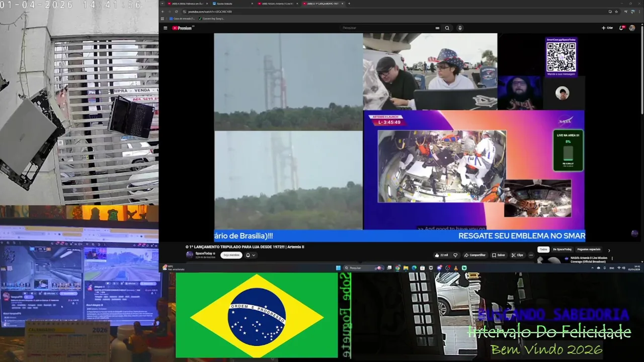Viewport: 644px width, 362px height.
Task: Switch to the NASA's Artemis II Live browser tab
Action: pos(277,4)
